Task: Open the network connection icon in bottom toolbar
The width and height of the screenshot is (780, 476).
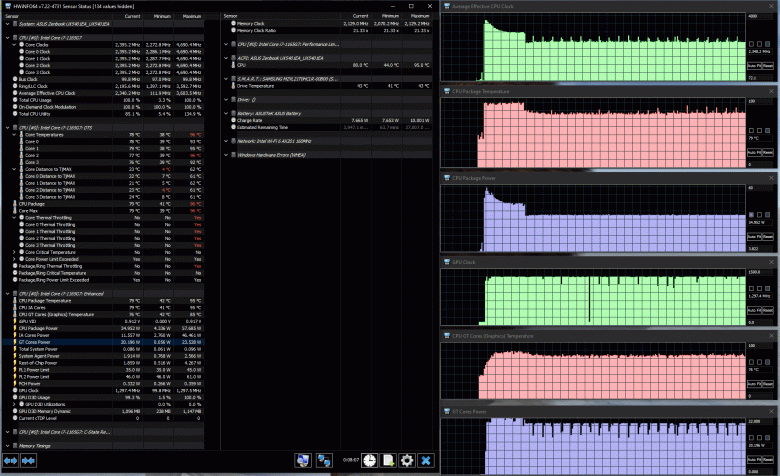Action: (324, 461)
